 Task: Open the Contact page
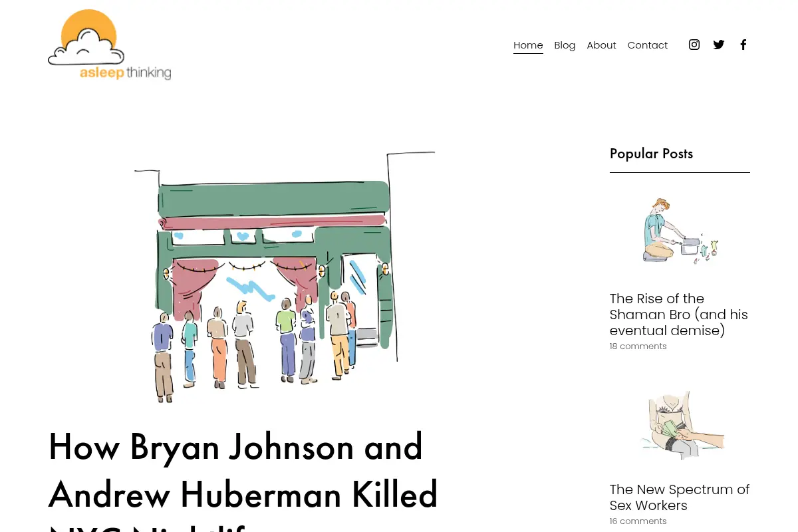[648, 45]
